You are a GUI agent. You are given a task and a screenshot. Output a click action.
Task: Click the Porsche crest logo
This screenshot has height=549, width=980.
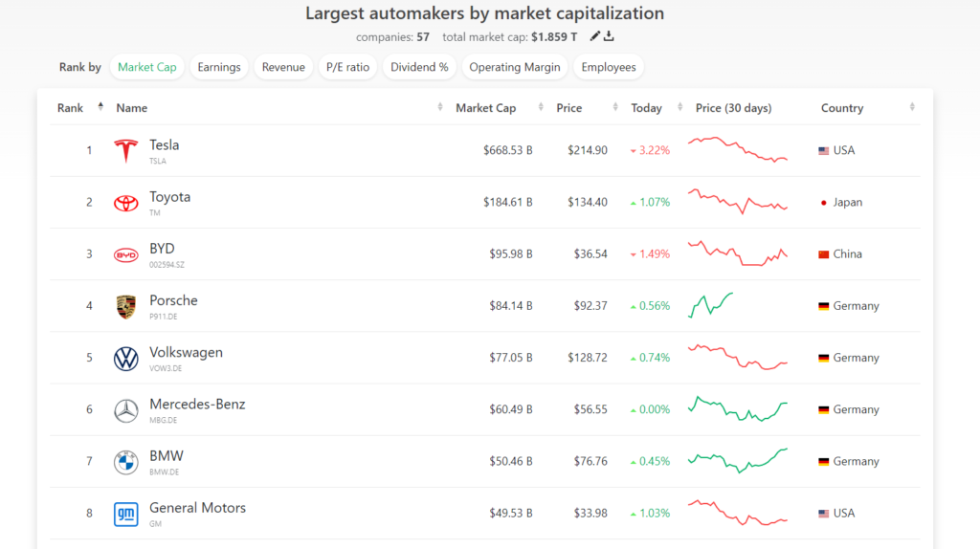pyautogui.click(x=125, y=306)
